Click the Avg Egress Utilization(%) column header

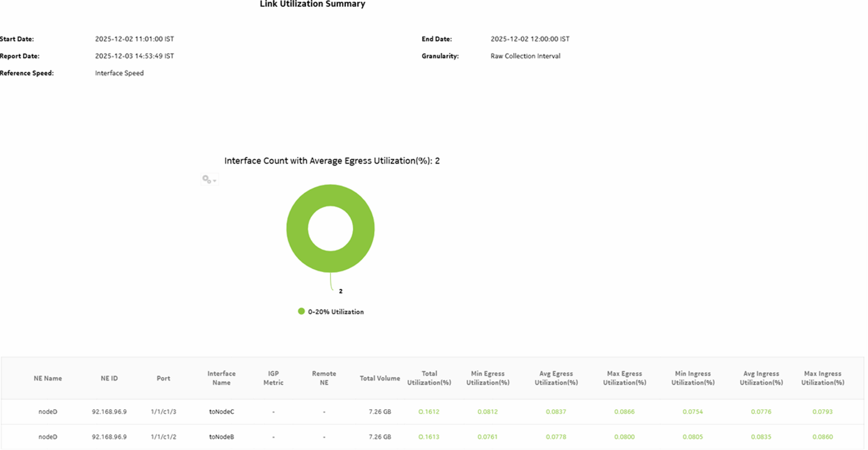pyautogui.click(x=555, y=378)
